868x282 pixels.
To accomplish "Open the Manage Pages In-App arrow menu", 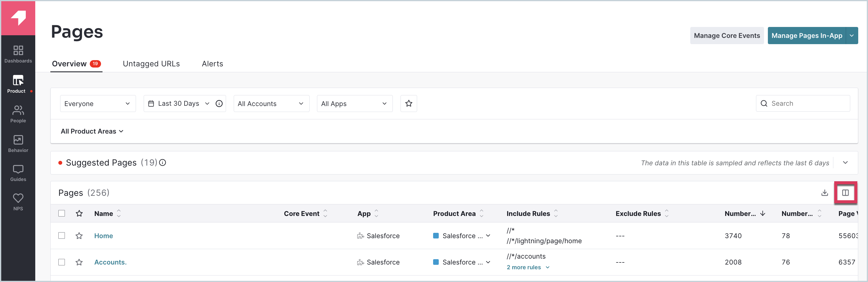I will click(852, 35).
